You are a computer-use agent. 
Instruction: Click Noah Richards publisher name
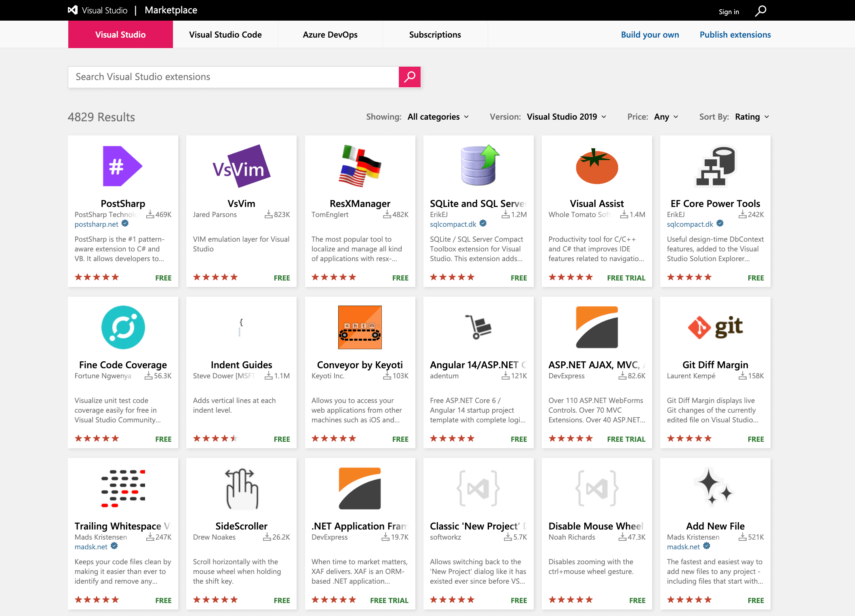pyautogui.click(x=572, y=537)
